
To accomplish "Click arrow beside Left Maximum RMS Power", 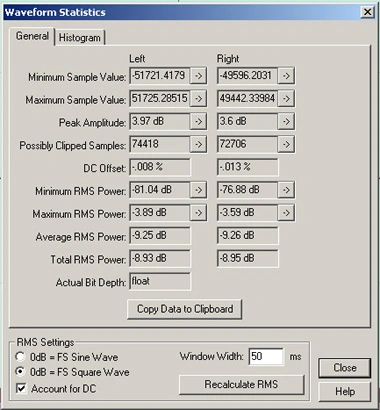I will (x=198, y=213).
